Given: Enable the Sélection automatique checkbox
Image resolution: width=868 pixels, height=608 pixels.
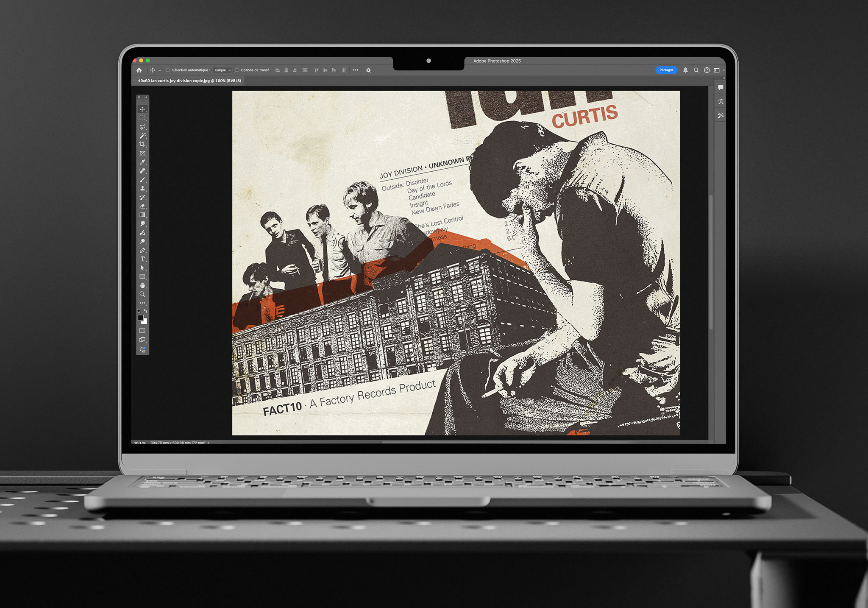Looking at the screenshot, I should pos(168,70).
